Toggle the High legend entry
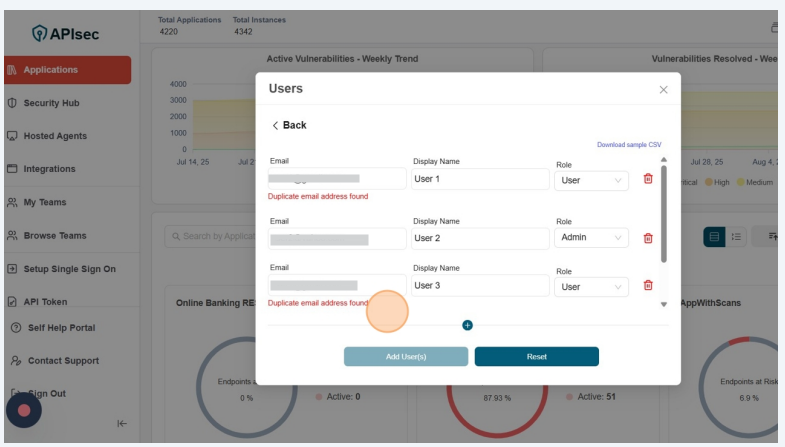 (x=717, y=182)
